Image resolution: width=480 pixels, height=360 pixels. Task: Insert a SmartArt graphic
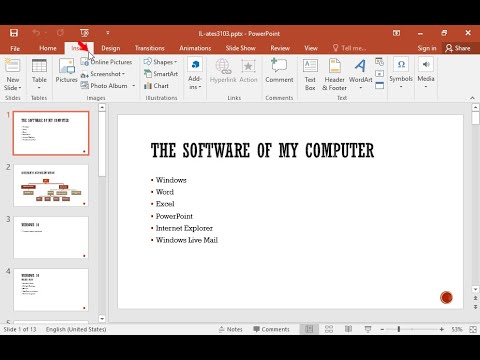pyautogui.click(x=161, y=74)
